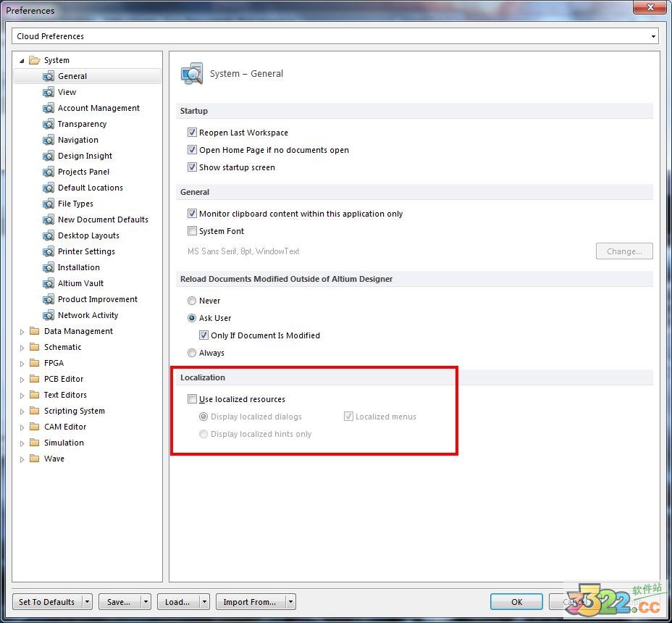
Task: Click the Projects Panel page icon
Action: tap(49, 172)
